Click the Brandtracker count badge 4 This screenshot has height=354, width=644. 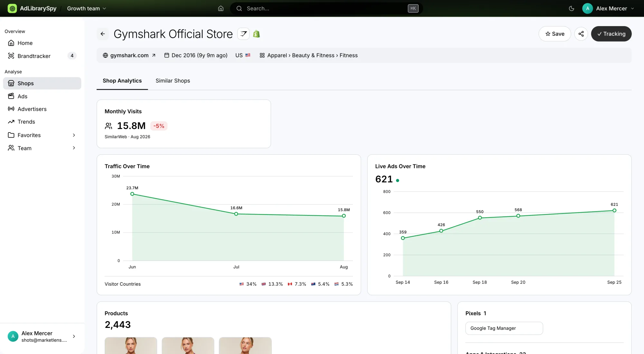click(72, 56)
